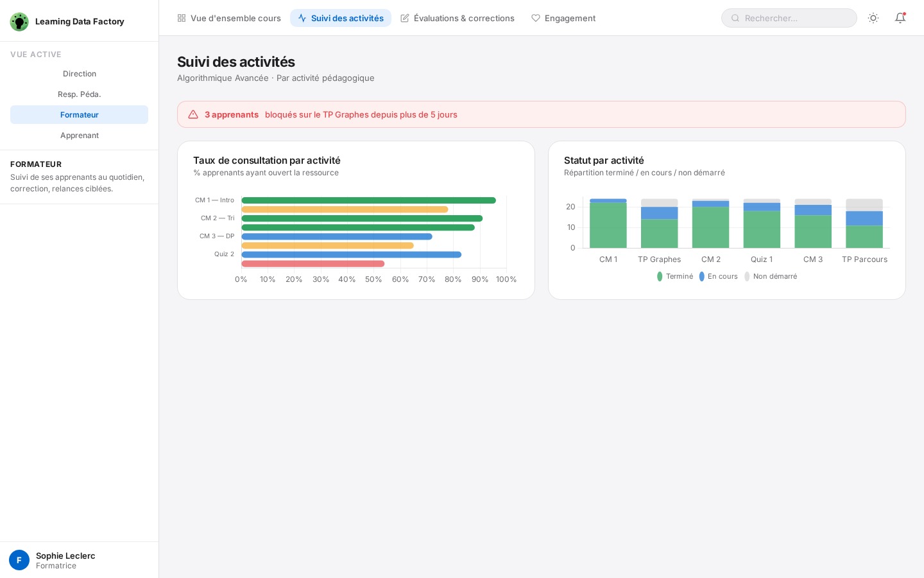Switch to Évaluations & corrections tab
Image resolution: width=924 pixels, height=578 pixels.
(458, 18)
